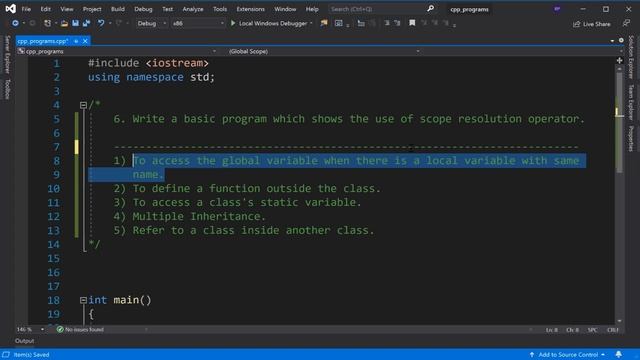Click the pin icon on cpp_programs.cpp tab
The width and height of the screenshot is (640, 360).
tap(76, 41)
